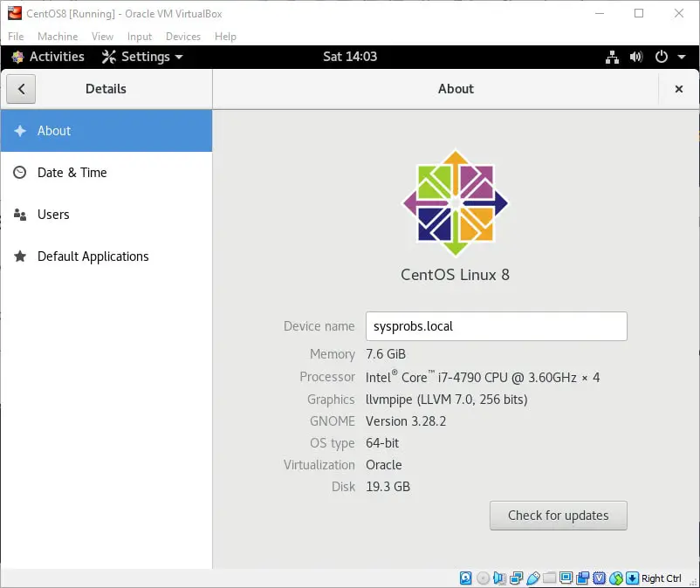Click the Intel Core i7-4790 processor value
The height and width of the screenshot is (588, 700).
[x=483, y=378]
